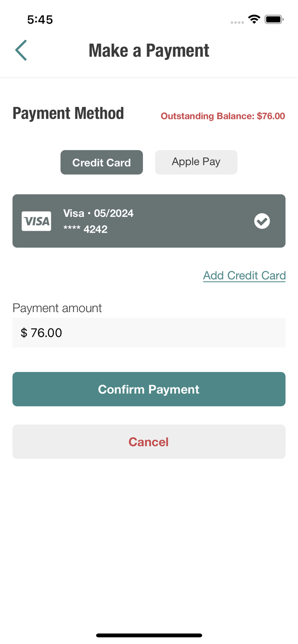This screenshot has height=644, width=298.
Task: Click the Add Credit Card link
Action: point(244,275)
